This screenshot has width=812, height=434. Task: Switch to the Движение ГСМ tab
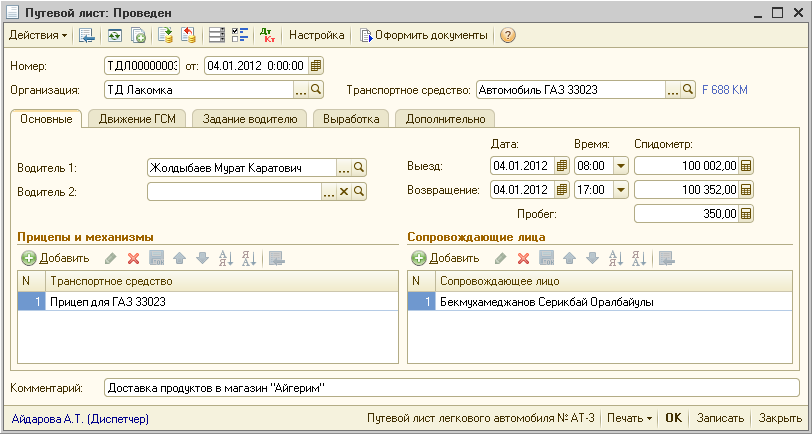point(136,119)
